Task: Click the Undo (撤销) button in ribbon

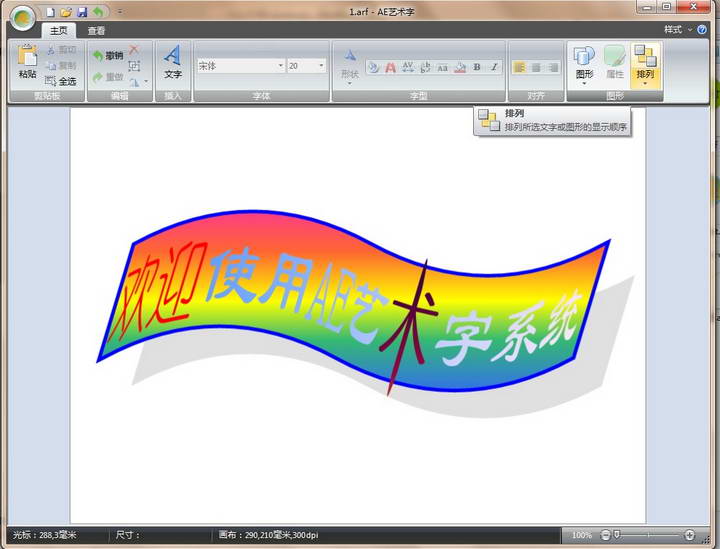Action: pyautogui.click(x=108, y=55)
